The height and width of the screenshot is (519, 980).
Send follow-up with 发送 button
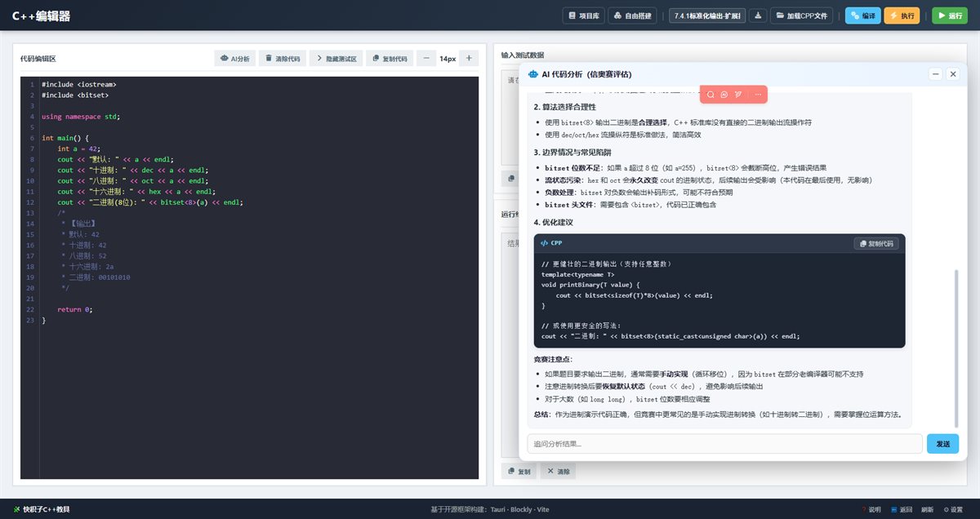(x=942, y=443)
